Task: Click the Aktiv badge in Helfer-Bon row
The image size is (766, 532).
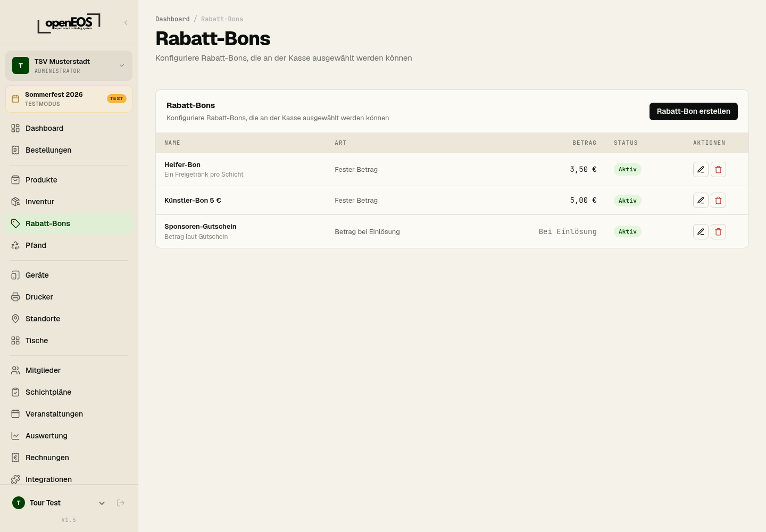Action: (628, 169)
